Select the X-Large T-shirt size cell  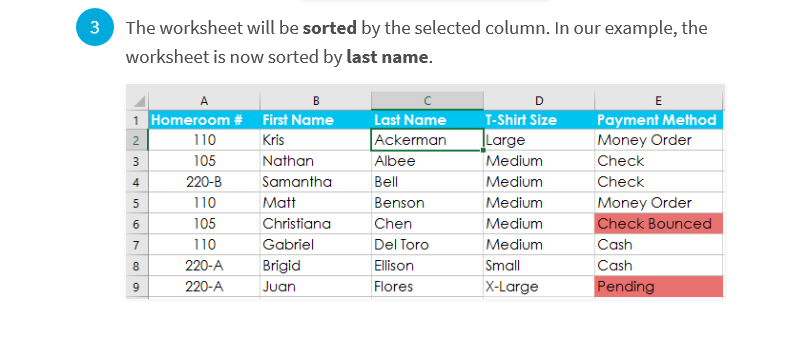[539, 287]
